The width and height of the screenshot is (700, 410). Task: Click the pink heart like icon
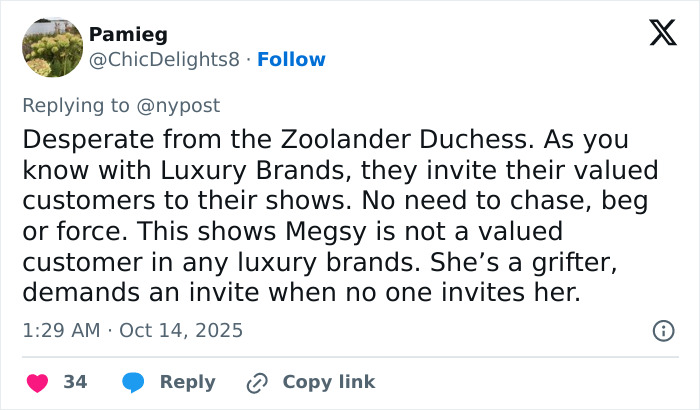click(x=37, y=382)
